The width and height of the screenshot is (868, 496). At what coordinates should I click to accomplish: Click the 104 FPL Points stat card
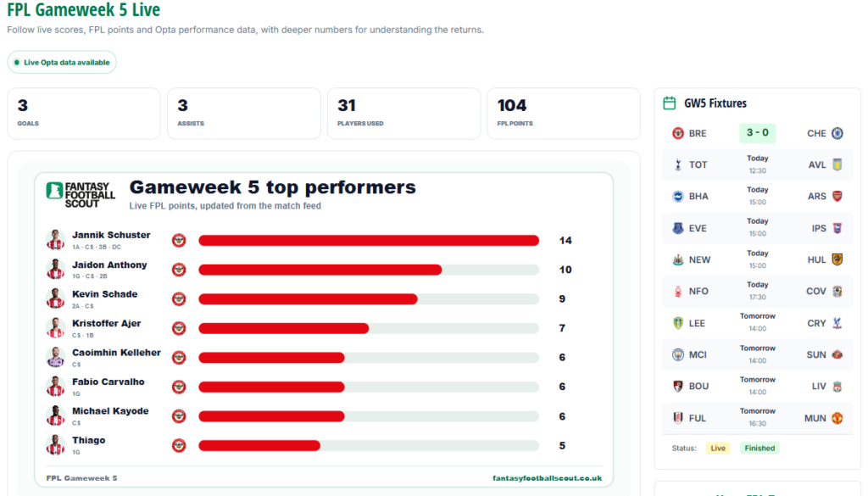(x=564, y=114)
